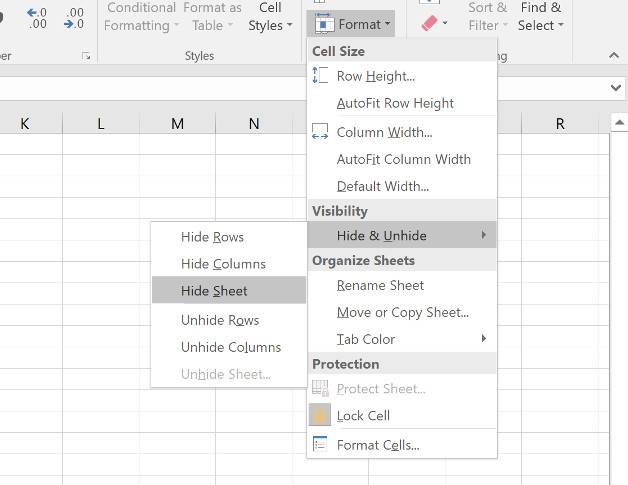Collapse the ribbon with chevron
Image resolution: width=628 pixels, height=485 pixels.
click(614, 55)
